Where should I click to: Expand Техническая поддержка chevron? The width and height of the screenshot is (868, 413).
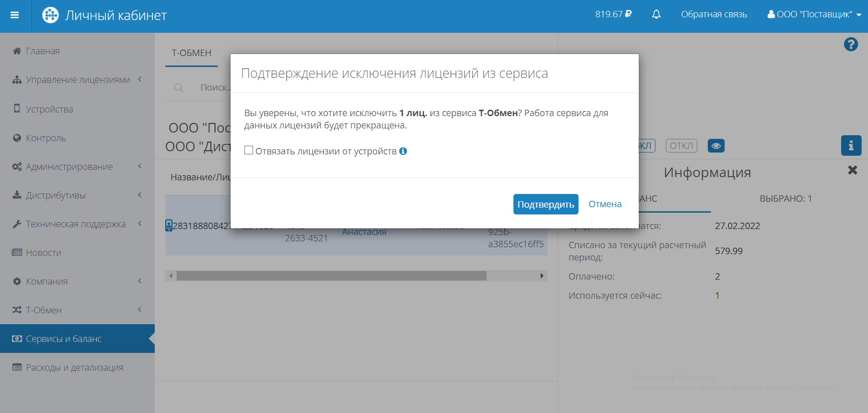click(x=140, y=224)
